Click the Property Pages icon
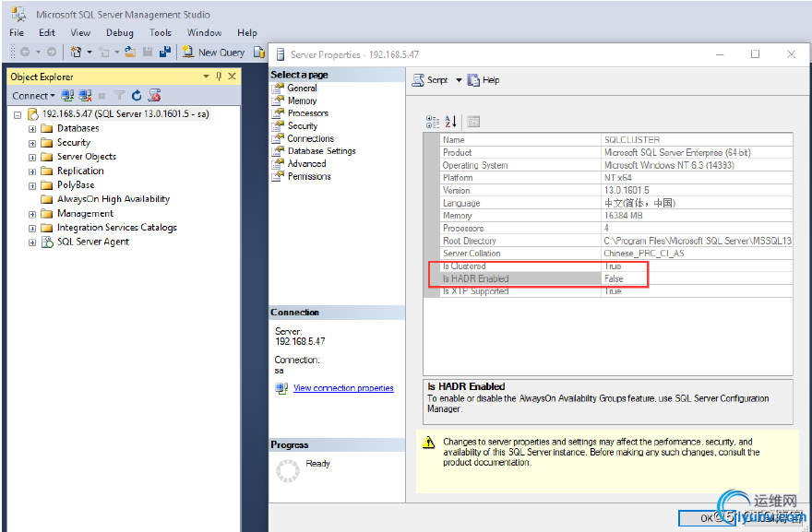The width and height of the screenshot is (812, 532). [x=473, y=122]
